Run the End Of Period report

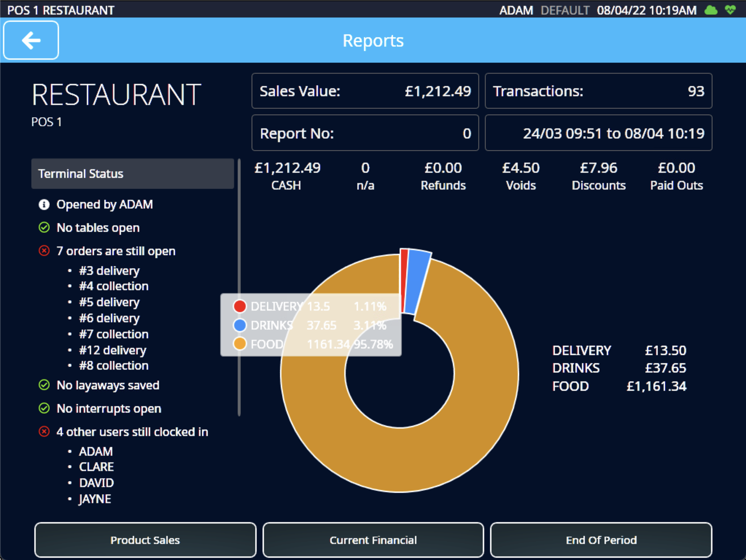click(x=601, y=540)
